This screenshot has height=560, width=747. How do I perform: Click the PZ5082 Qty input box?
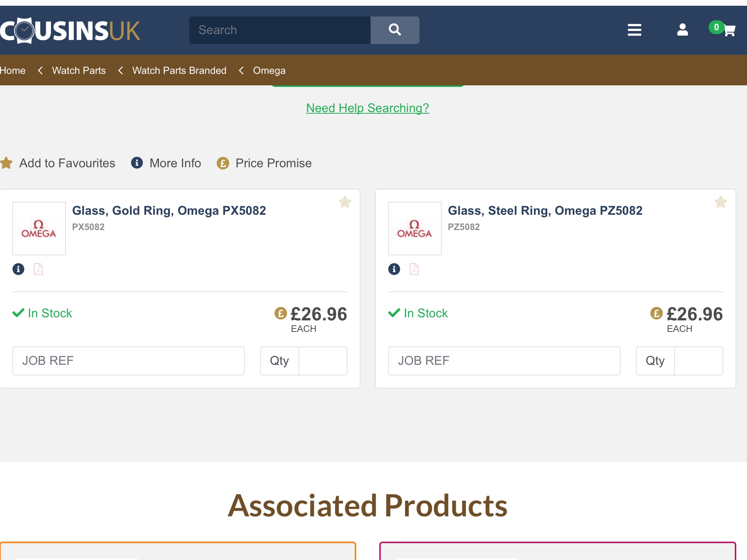pyautogui.click(x=698, y=361)
